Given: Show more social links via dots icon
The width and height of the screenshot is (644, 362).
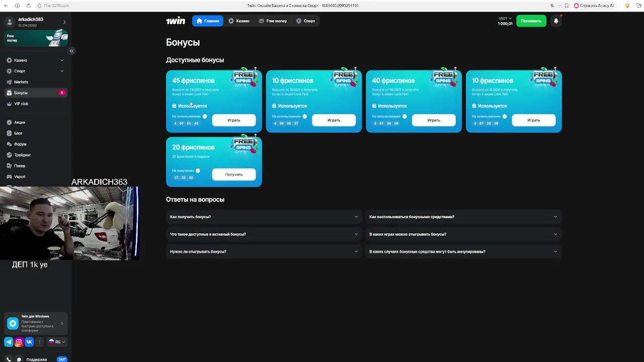Looking at the screenshot, I should tap(39, 342).
